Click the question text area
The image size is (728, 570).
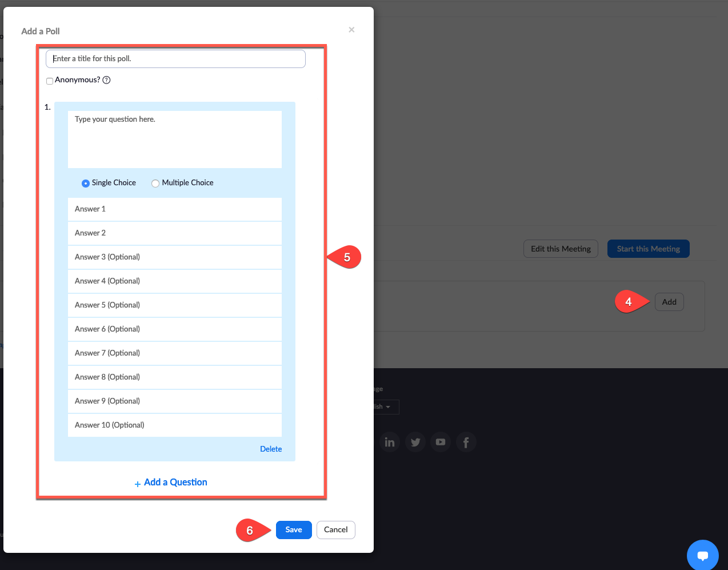point(175,139)
